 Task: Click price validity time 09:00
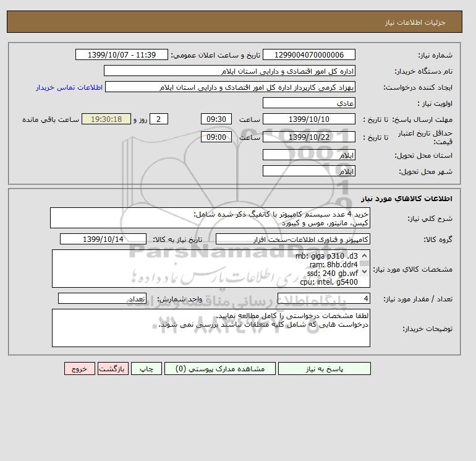(x=216, y=137)
